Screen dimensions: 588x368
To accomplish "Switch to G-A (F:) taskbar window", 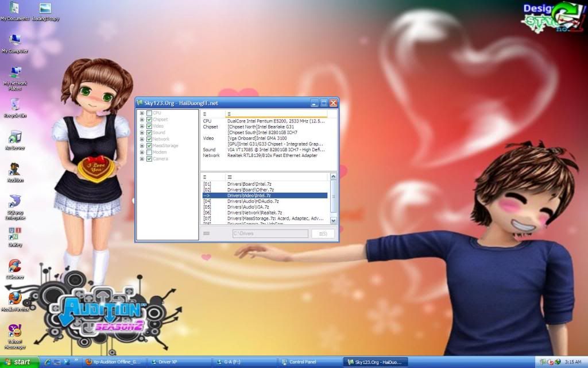I will pos(245,362).
